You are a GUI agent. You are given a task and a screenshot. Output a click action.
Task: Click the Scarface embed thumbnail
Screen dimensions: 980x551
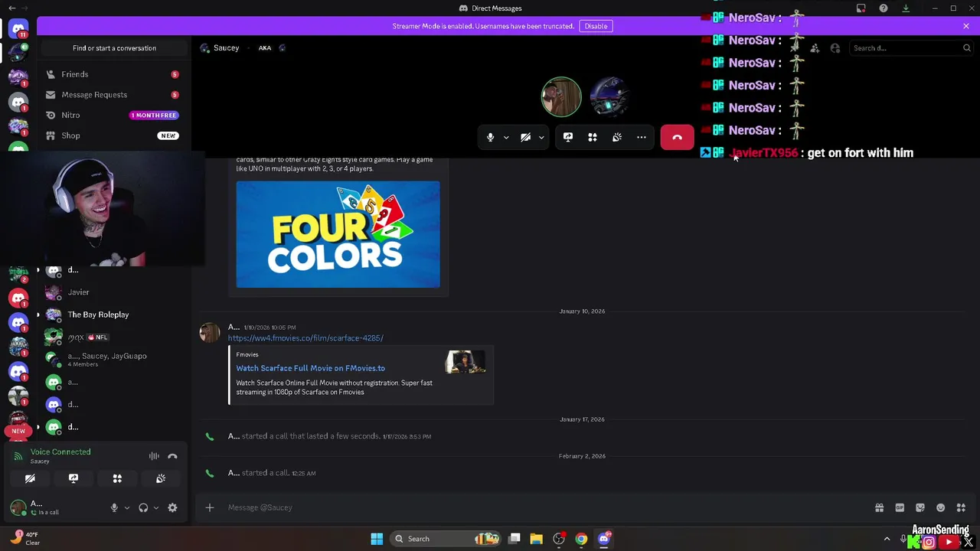(465, 361)
